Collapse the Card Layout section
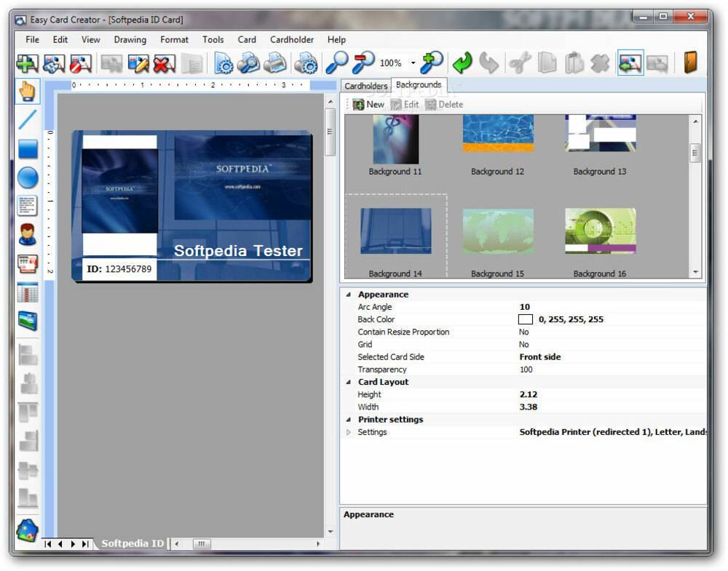The height and width of the screenshot is (571, 728). click(x=348, y=382)
